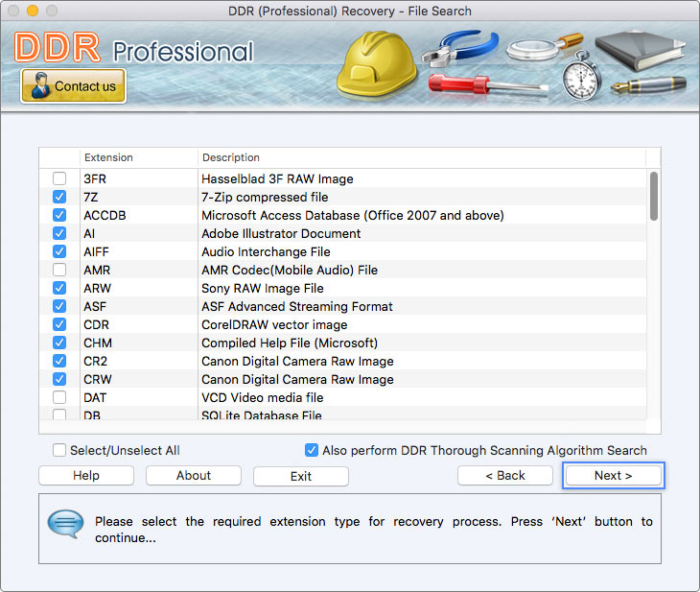The height and width of the screenshot is (592, 700).
Task: Uncheck the 7Z extension checkbox
Action: [59, 197]
